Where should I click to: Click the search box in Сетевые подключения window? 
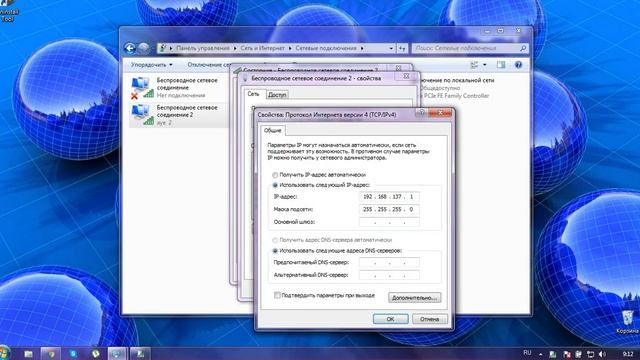pyautogui.click(x=469, y=48)
